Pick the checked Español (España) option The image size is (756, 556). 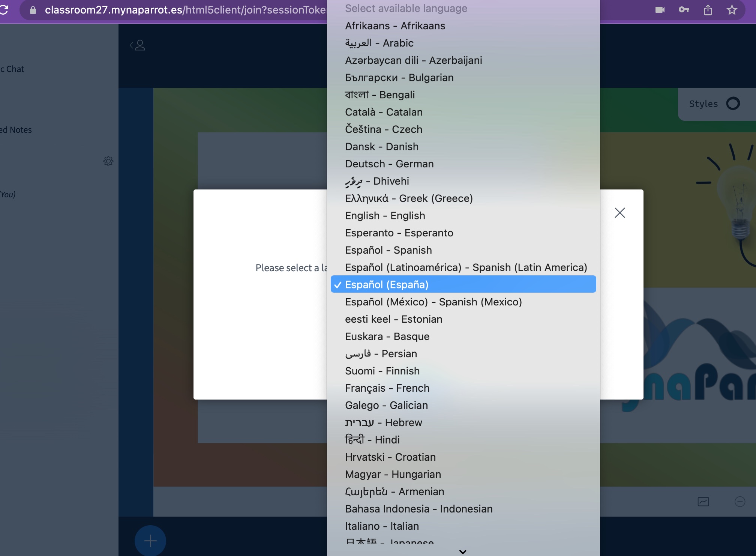tap(387, 285)
